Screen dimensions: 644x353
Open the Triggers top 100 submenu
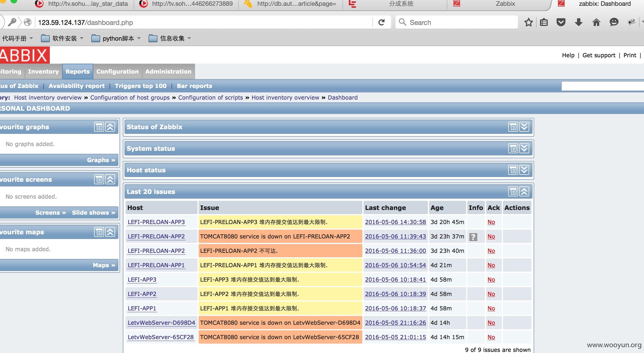[141, 86]
